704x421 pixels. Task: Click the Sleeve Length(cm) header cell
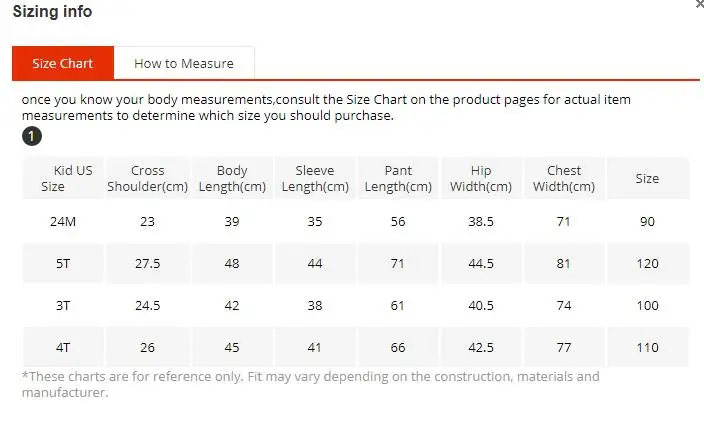[315, 178]
